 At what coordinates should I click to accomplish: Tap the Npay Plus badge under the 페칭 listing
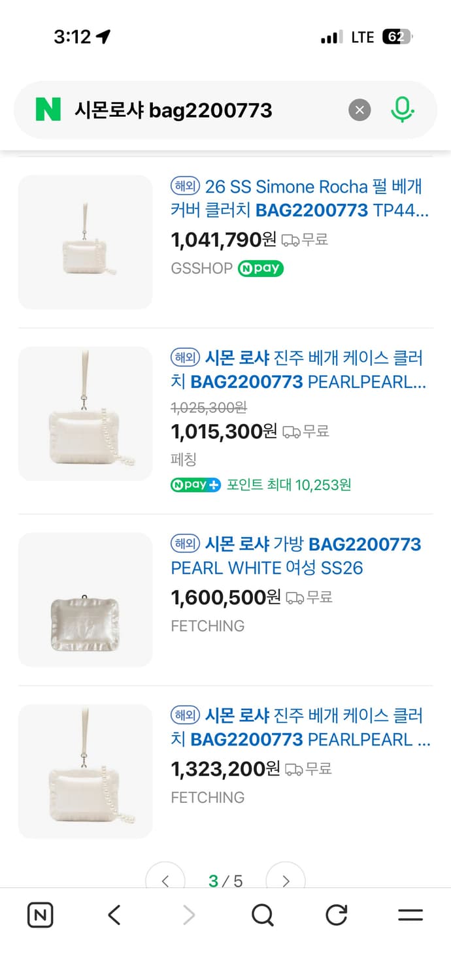(195, 485)
